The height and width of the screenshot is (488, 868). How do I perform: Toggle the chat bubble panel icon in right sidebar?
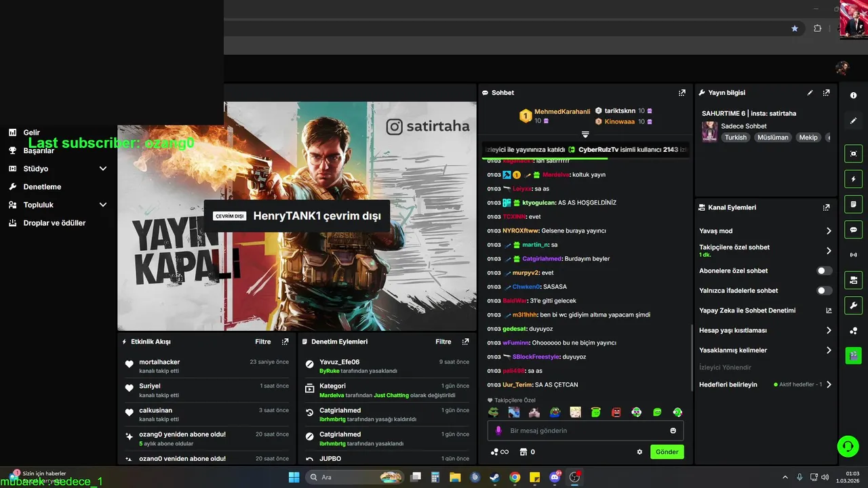(x=853, y=229)
